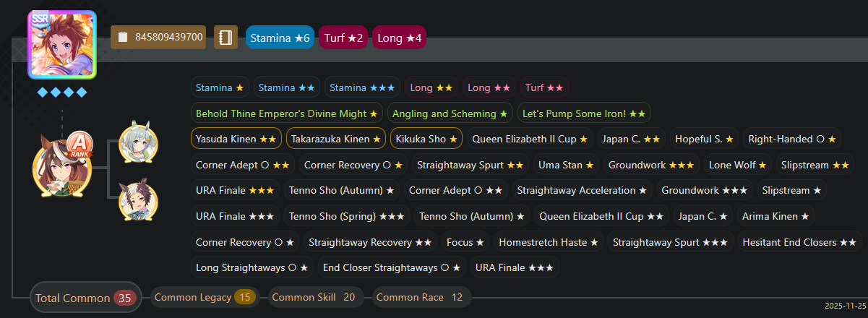This screenshot has height=318, width=868.
Task: Click the clipboard icon in ID box
Action: pos(123,38)
